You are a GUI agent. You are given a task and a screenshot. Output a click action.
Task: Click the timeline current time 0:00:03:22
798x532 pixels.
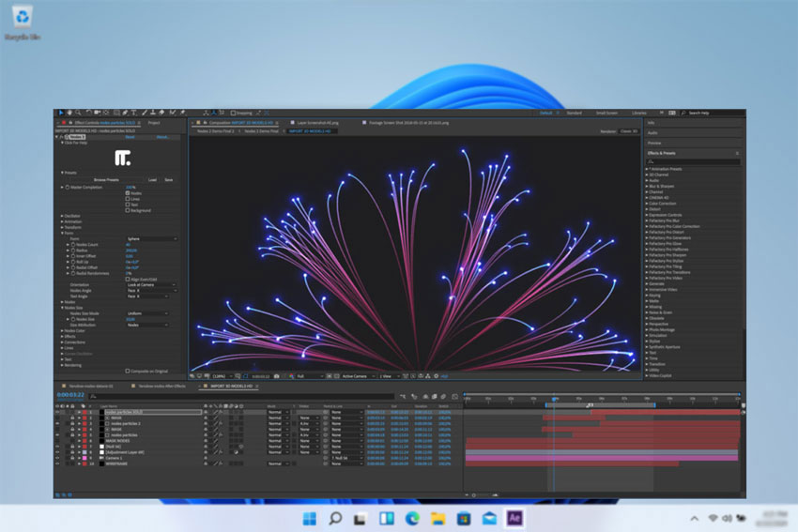(70, 395)
